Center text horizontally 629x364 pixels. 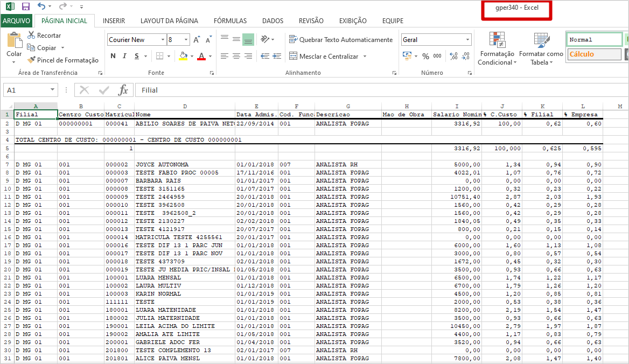tap(236, 56)
